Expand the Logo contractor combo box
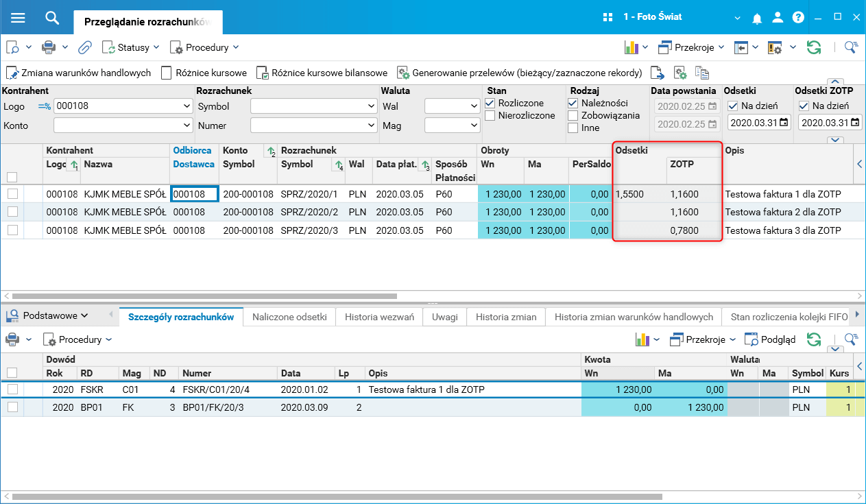 point(188,106)
